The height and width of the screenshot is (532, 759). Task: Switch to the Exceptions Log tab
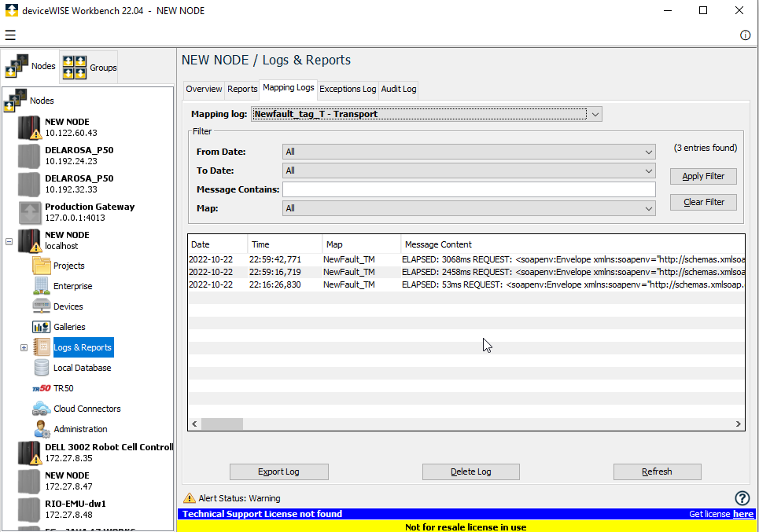(348, 89)
